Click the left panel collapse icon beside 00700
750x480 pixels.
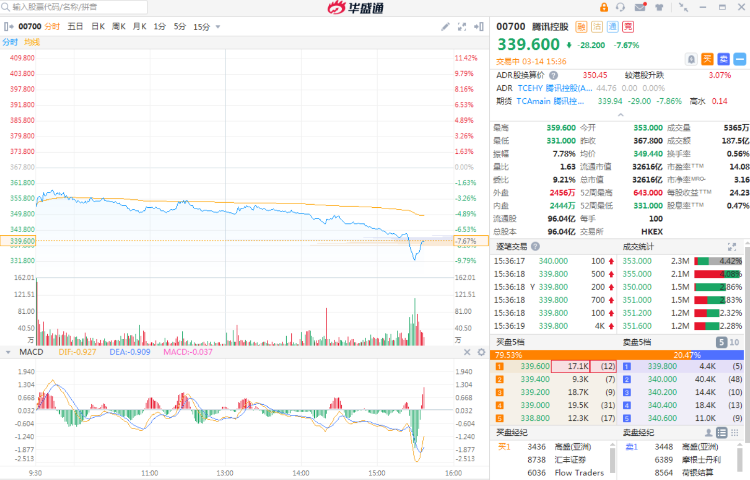7,27
